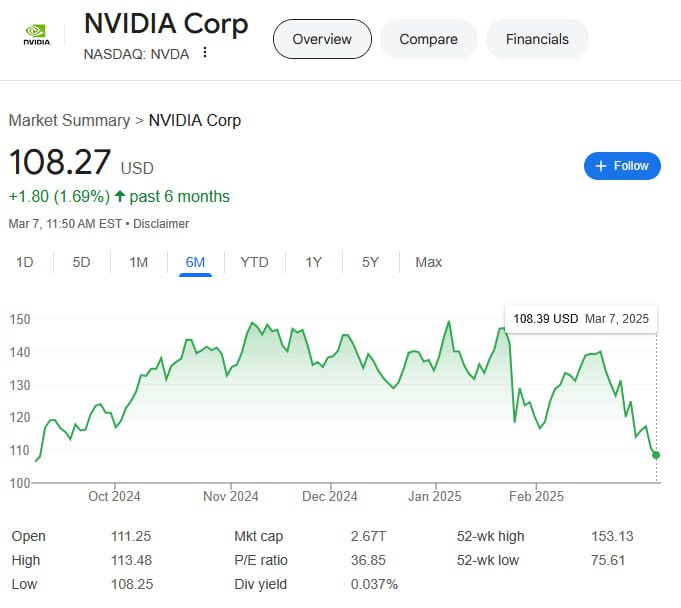Switch to the Compare tab
Screen dimensions: 681x608
tap(428, 39)
